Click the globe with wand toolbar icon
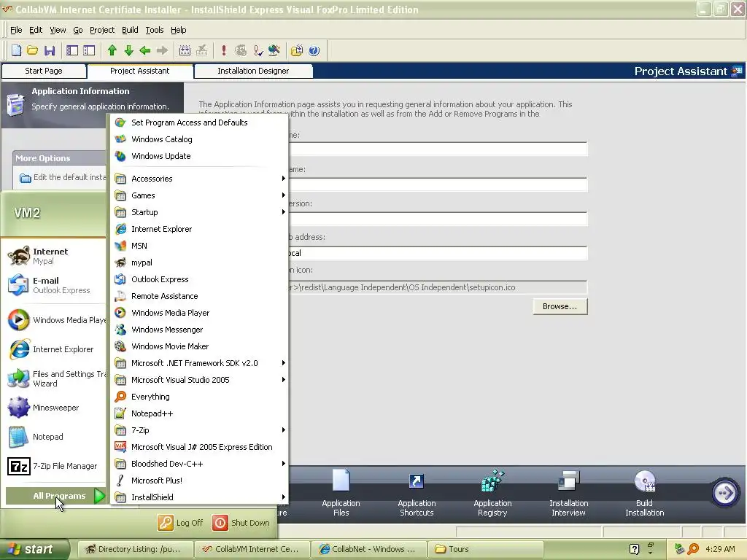Viewport: 747px width, 560px height. click(274, 50)
